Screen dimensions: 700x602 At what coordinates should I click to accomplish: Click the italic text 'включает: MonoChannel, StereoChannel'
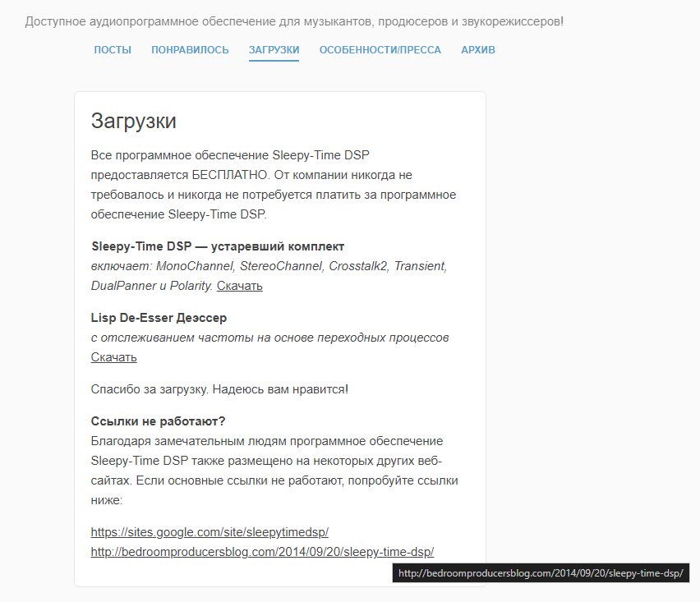click(206, 266)
